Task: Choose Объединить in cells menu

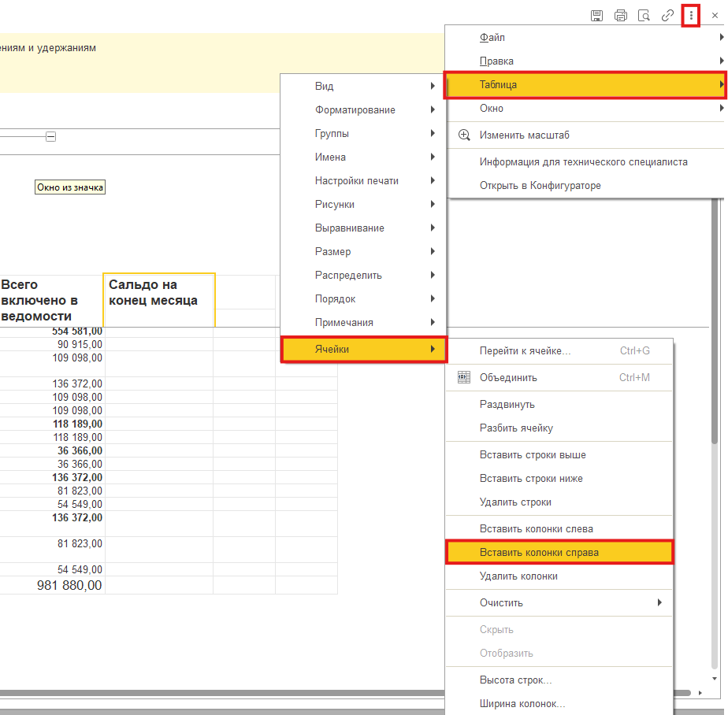Action: tap(559, 378)
